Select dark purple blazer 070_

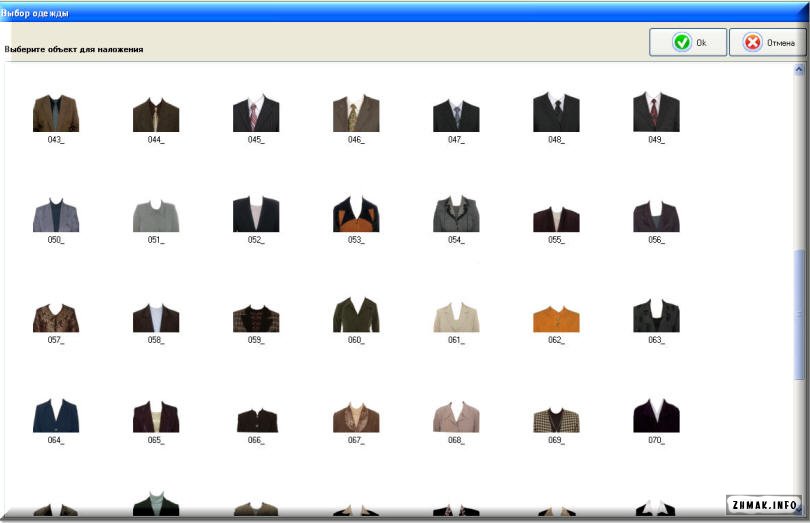pyautogui.click(x=656, y=415)
